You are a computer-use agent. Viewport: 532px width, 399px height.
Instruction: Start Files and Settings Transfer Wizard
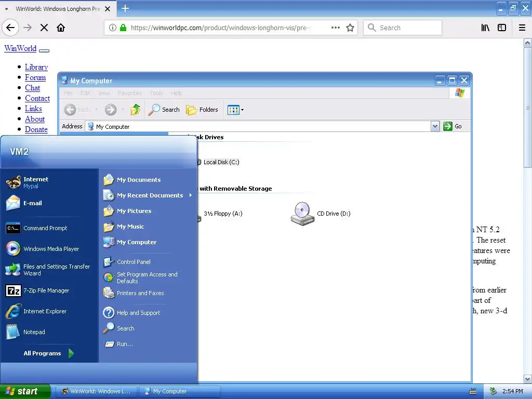(50, 270)
